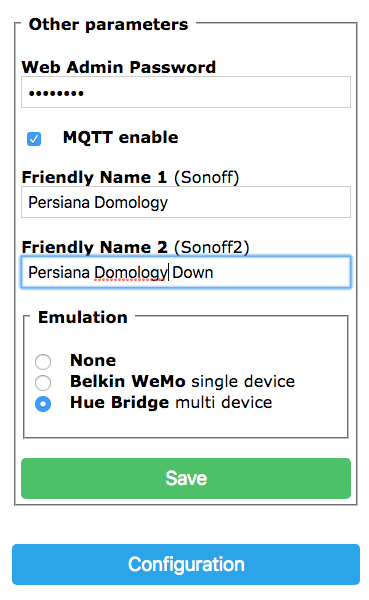Viewport: 369px width, 600px height.
Task: Click the None option label
Action: click(x=93, y=360)
